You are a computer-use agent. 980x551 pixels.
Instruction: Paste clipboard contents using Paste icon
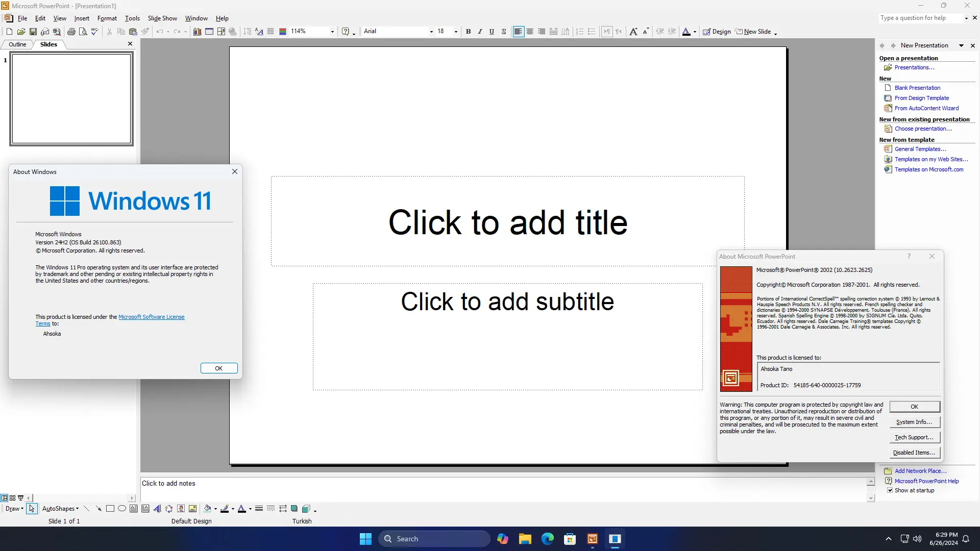133,32
